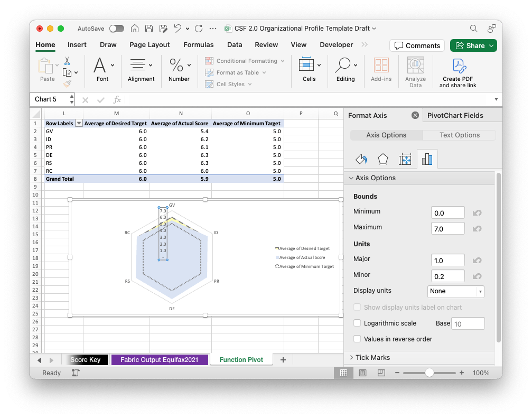532x418 pixels.
Task: Open the Formulas ribbon tab
Action: 199,45
